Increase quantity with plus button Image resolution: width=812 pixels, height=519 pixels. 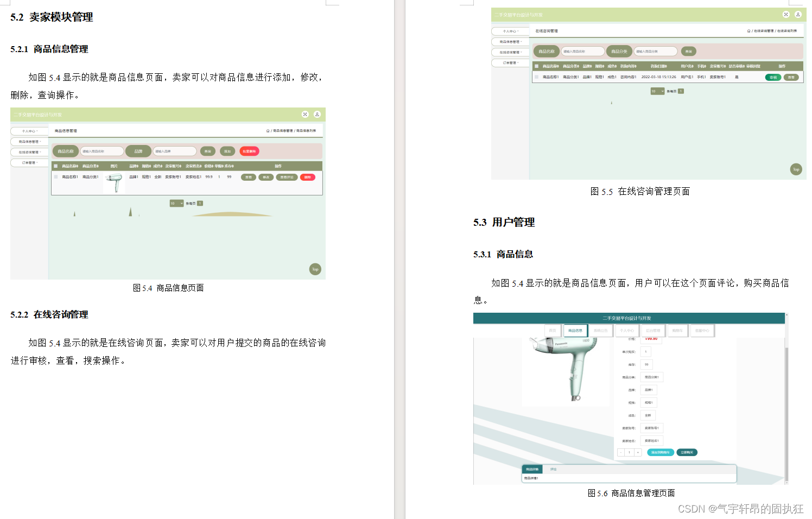tap(638, 452)
